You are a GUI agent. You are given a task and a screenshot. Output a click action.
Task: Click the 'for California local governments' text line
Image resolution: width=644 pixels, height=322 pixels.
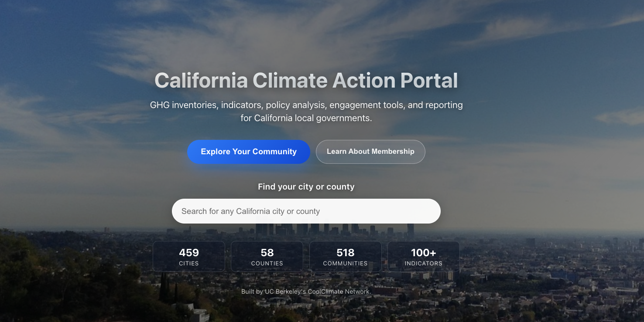pyautogui.click(x=306, y=118)
